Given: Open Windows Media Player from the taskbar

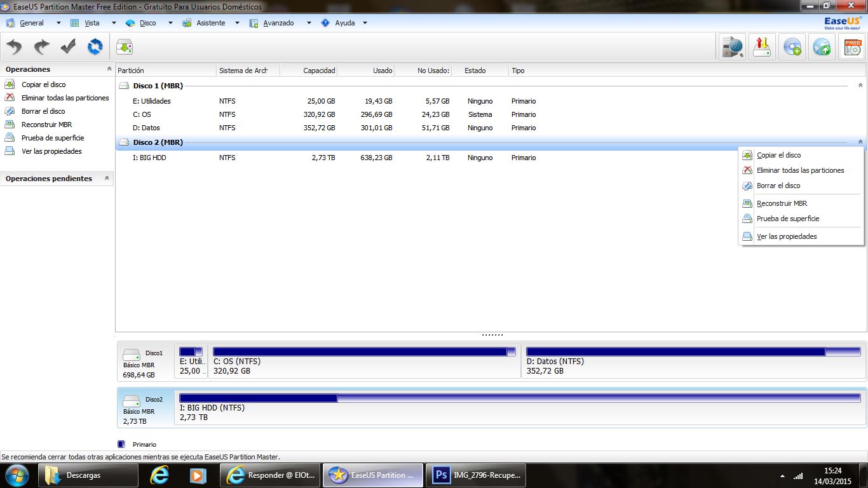Looking at the screenshot, I should pyautogui.click(x=198, y=475).
